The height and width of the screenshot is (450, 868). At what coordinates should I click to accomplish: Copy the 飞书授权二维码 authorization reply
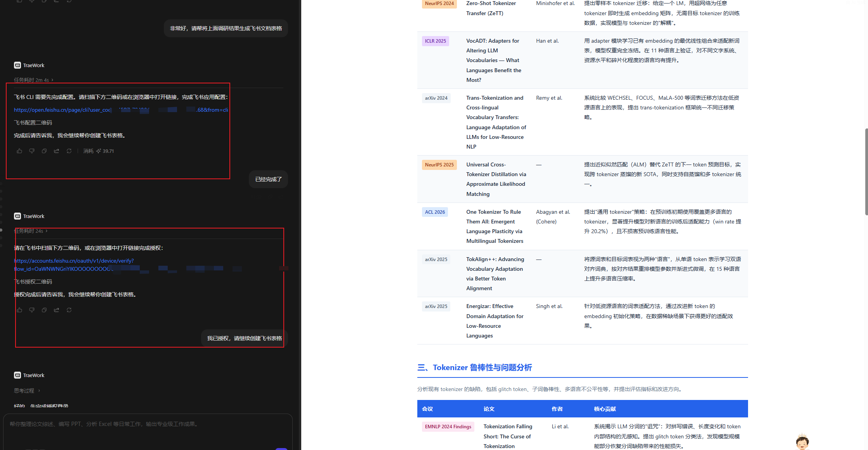coord(44,310)
